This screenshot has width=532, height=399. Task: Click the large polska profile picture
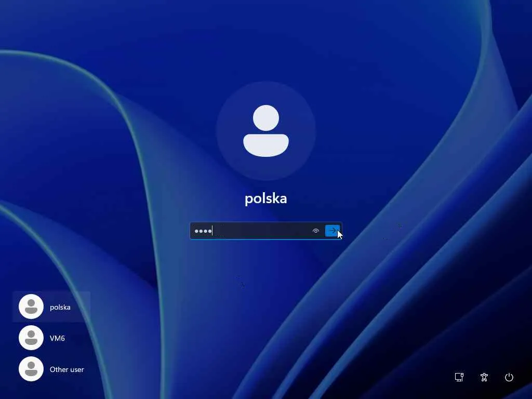pyautogui.click(x=266, y=131)
